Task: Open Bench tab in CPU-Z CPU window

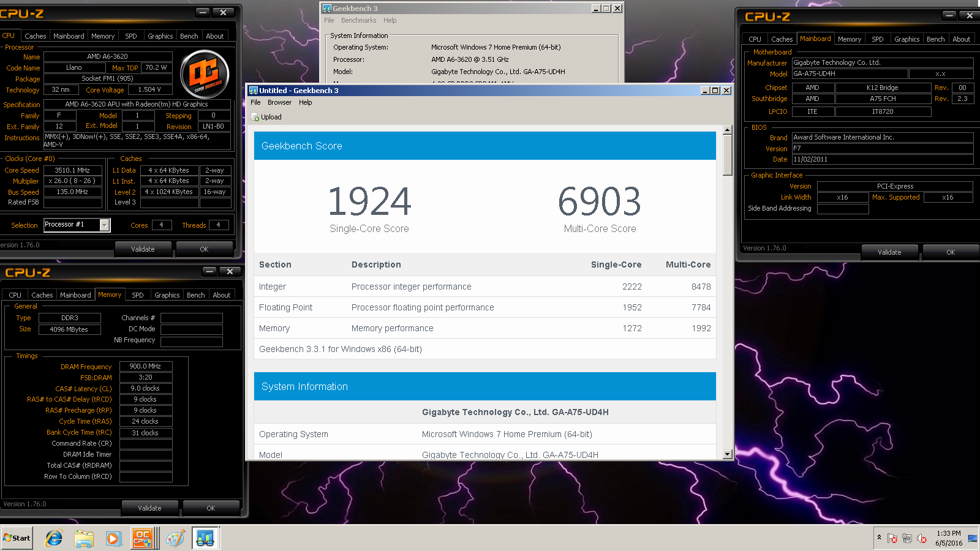Action: [x=189, y=36]
